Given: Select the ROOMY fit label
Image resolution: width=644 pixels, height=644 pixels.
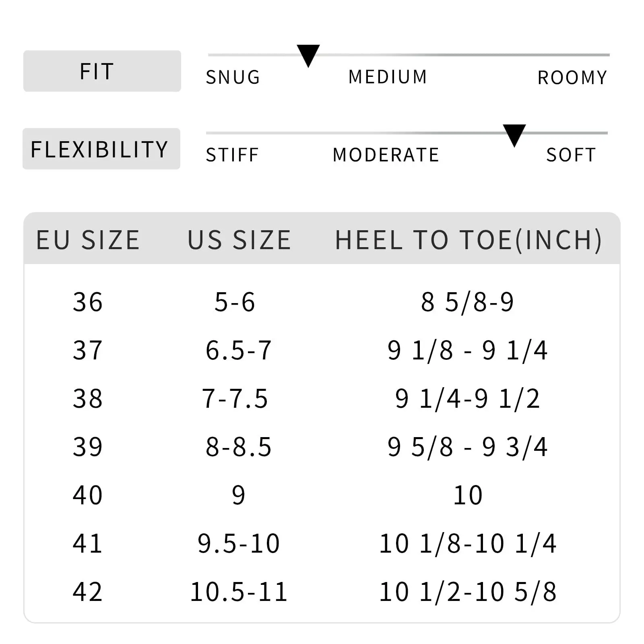Looking at the screenshot, I should [572, 78].
